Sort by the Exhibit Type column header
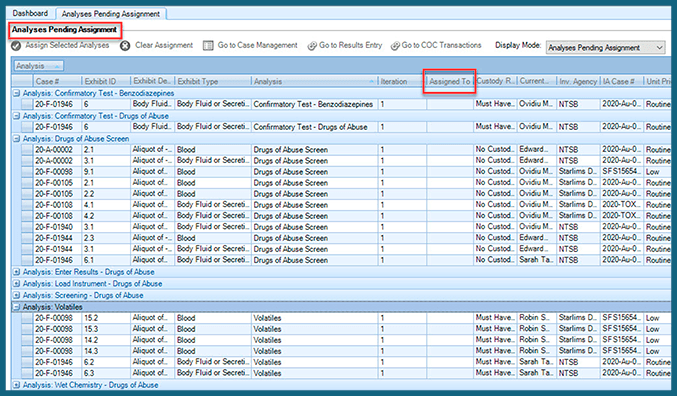 point(213,81)
